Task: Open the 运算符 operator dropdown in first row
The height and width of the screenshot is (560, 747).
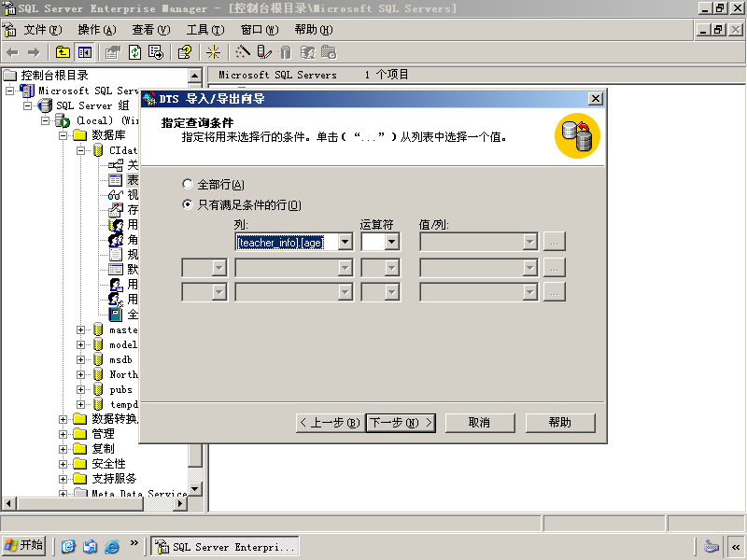Action: pos(391,242)
